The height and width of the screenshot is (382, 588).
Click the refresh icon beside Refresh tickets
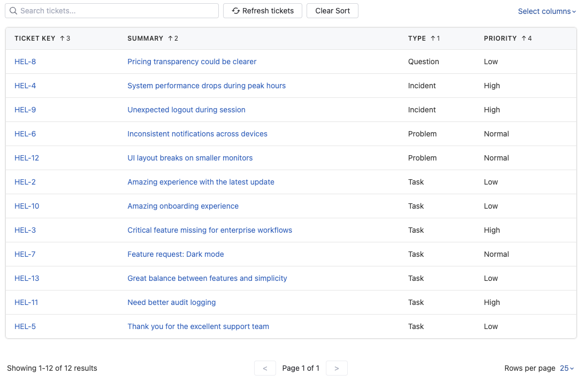tap(235, 11)
